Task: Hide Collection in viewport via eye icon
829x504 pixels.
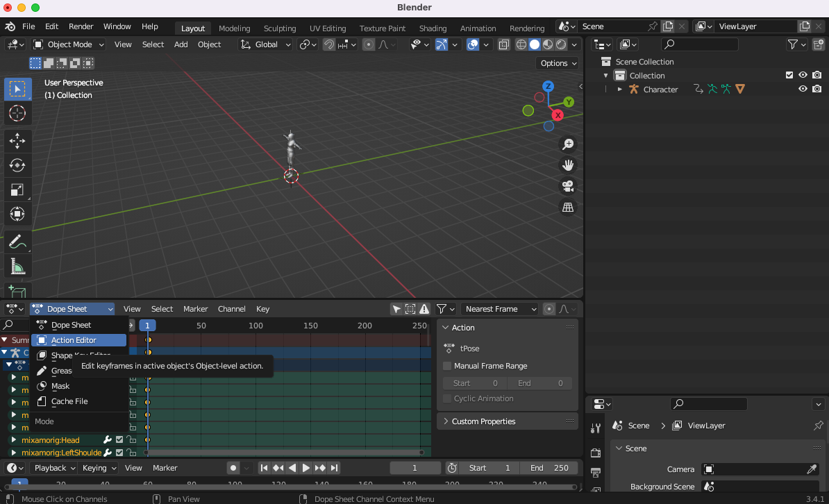Action: click(803, 75)
